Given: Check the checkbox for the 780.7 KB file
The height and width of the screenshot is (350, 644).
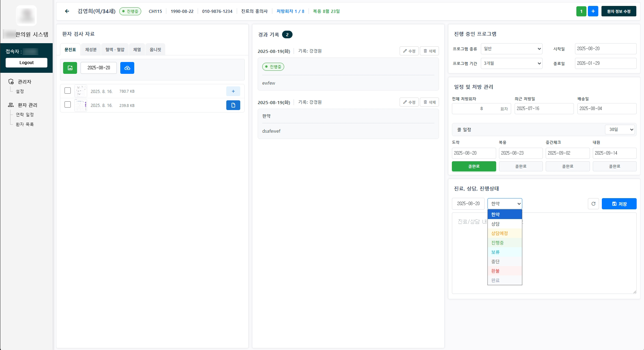Looking at the screenshot, I should pos(67,90).
